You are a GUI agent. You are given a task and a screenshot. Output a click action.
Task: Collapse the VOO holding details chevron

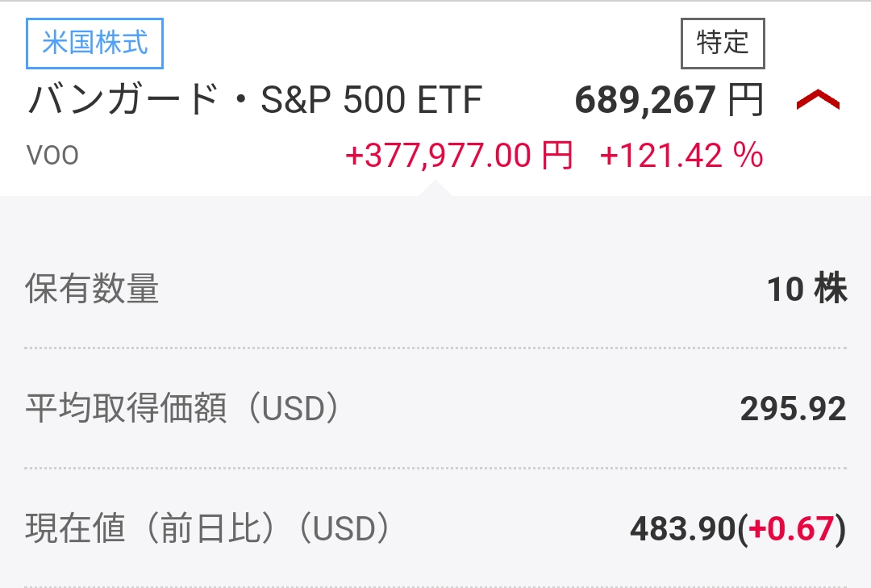[818, 101]
